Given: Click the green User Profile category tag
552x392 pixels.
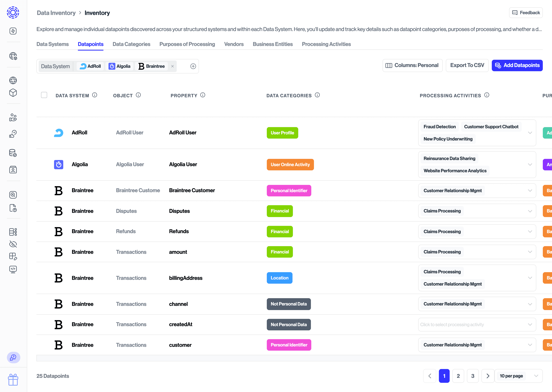Looking at the screenshot, I should [x=282, y=133].
